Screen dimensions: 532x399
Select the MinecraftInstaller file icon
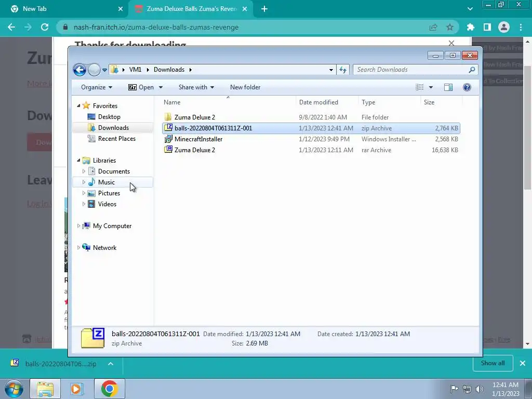(x=168, y=139)
